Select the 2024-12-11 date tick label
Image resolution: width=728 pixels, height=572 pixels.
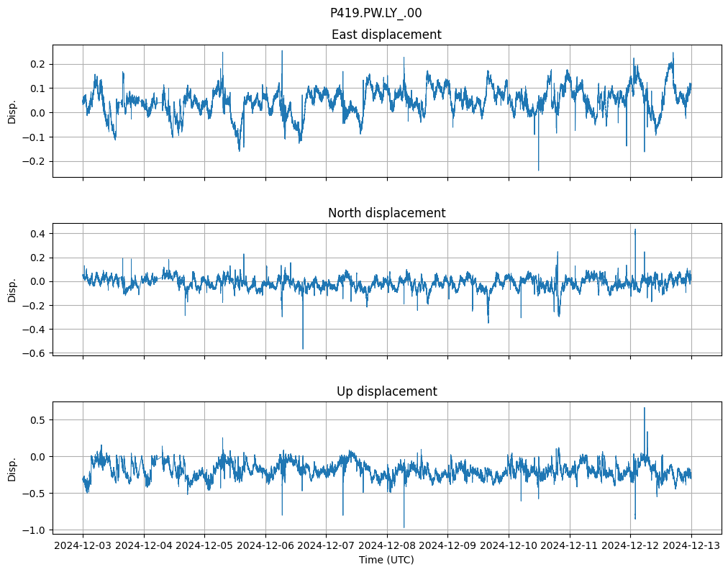pyautogui.click(x=570, y=546)
